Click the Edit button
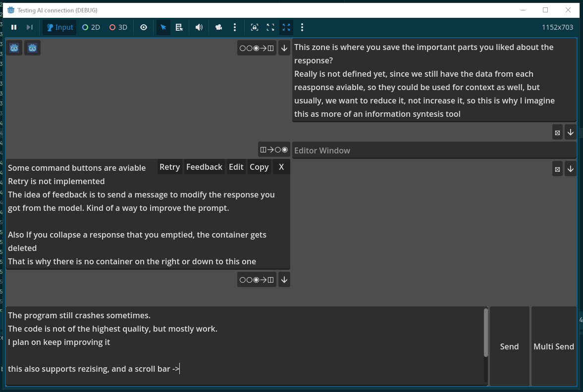Viewport: 583px width, 392px height. (x=236, y=167)
